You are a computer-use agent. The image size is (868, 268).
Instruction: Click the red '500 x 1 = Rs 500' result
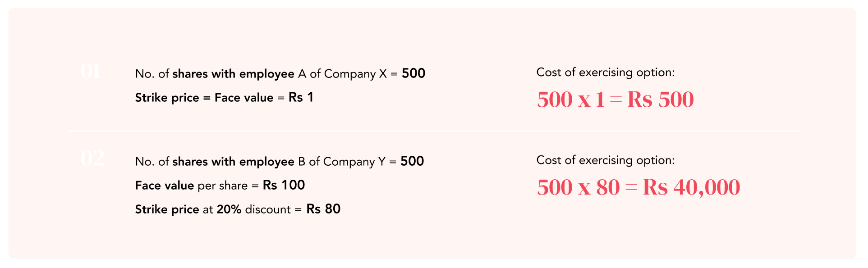(x=615, y=100)
